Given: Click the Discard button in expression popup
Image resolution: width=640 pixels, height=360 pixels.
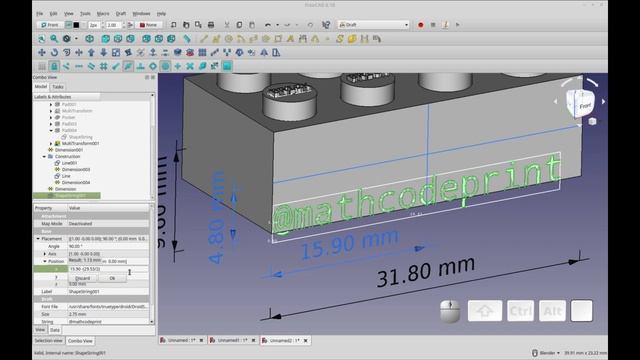Looking at the screenshot, I should pos(83,278).
